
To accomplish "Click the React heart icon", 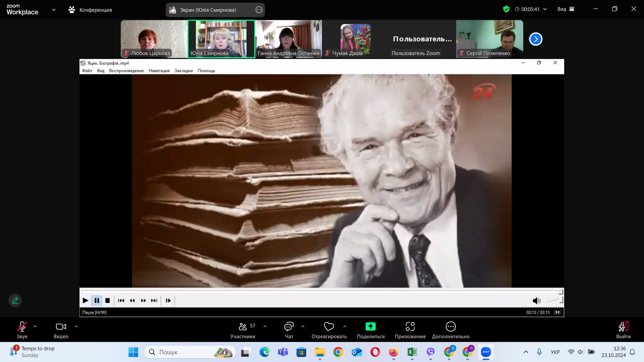I will [329, 327].
